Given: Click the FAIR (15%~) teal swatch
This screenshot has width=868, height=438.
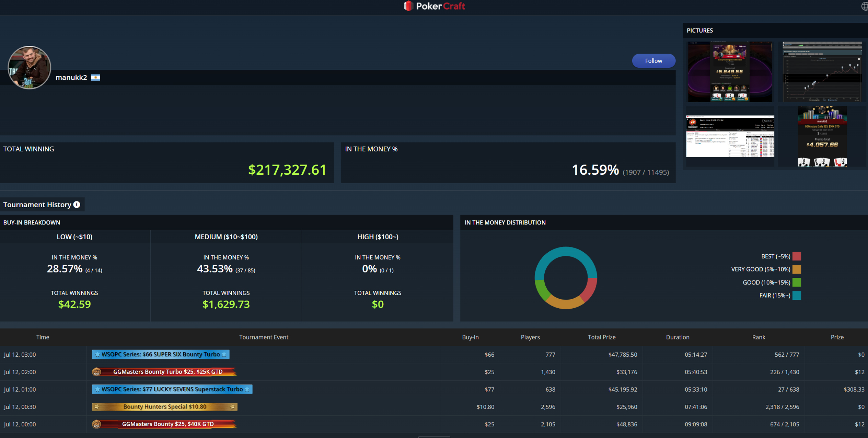Looking at the screenshot, I should click(x=797, y=295).
